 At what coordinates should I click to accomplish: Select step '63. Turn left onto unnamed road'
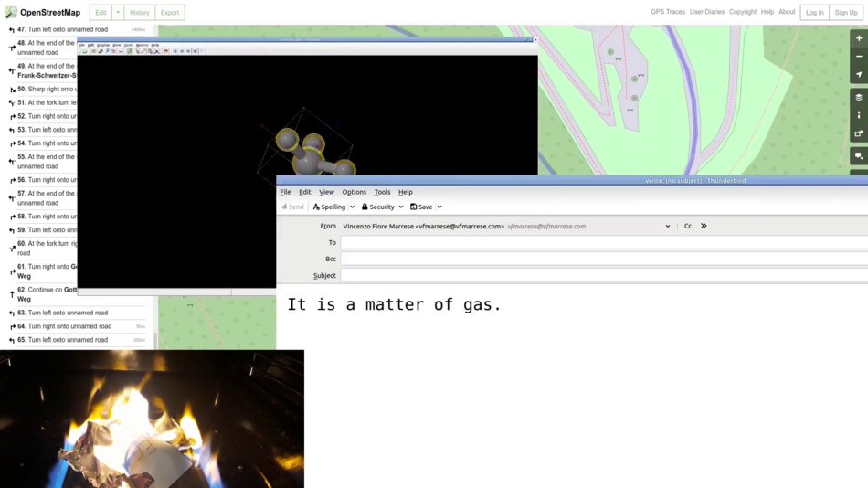pyautogui.click(x=78, y=313)
